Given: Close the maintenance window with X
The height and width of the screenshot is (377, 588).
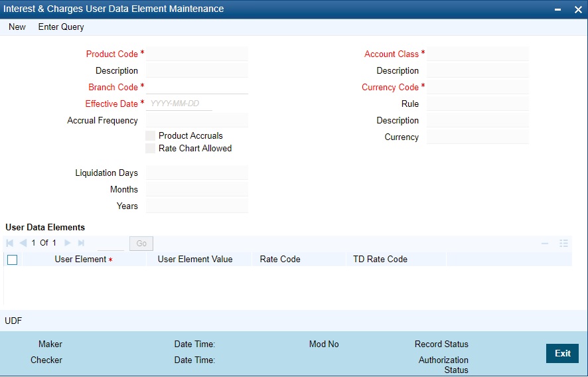Looking at the screenshot, I should tap(578, 9).
